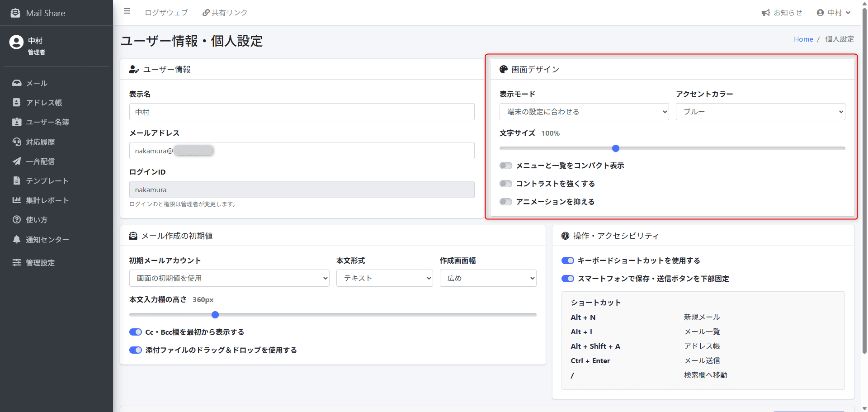
Task: Click the メールアドレス input field
Action: tap(302, 151)
